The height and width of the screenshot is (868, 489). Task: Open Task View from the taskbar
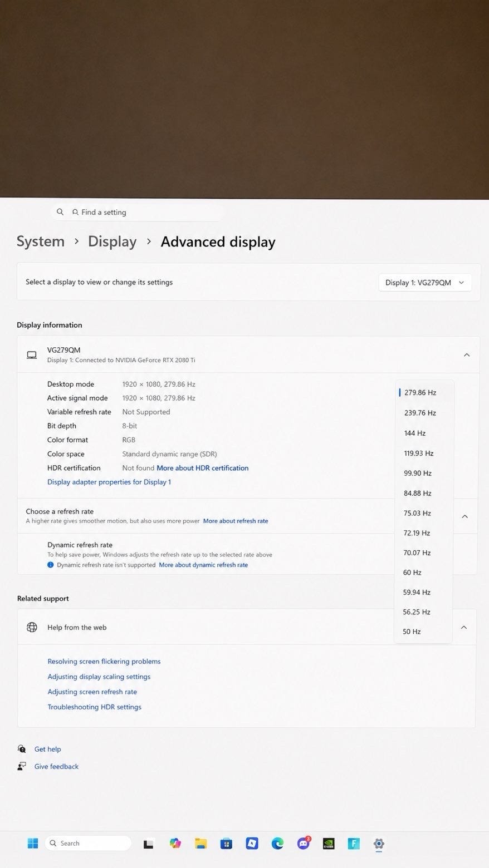click(x=148, y=844)
